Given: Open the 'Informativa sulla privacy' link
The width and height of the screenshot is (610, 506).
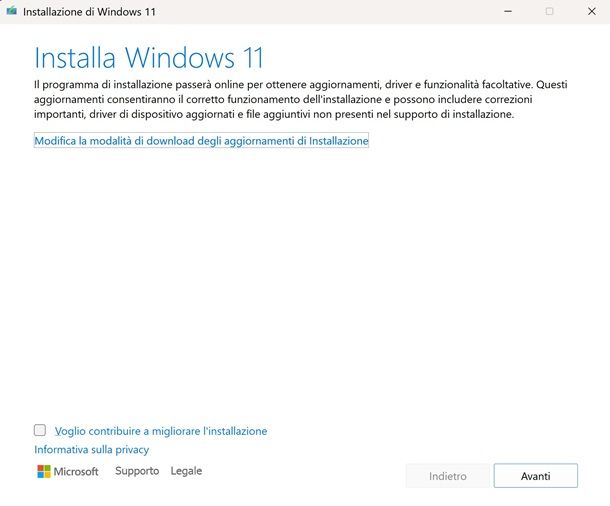Looking at the screenshot, I should click(91, 450).
